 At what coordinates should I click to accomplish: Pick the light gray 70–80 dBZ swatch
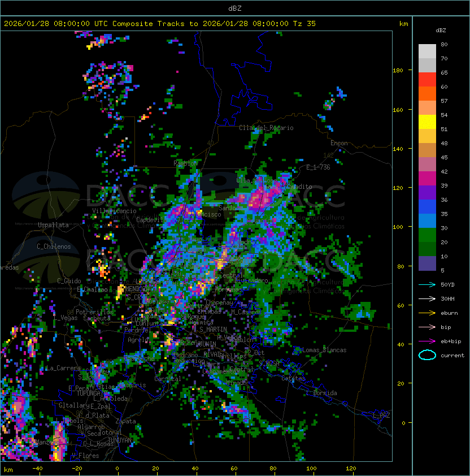coord(427,51)
